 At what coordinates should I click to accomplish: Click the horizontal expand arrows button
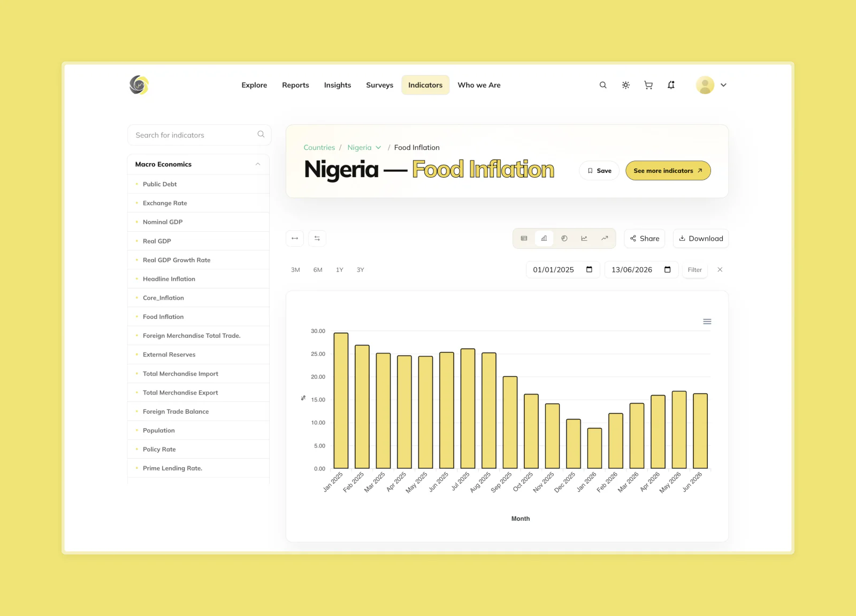pyautogui.click(x=295, y=239)
